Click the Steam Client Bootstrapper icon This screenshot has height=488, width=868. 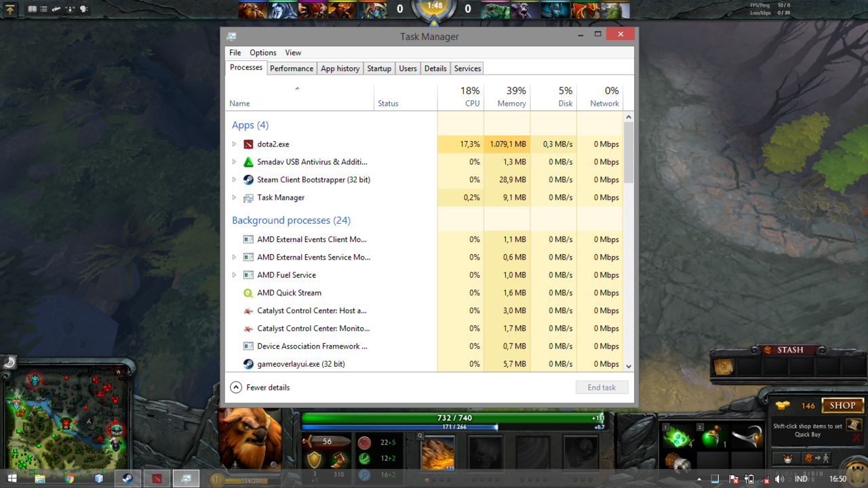(248, 180)
